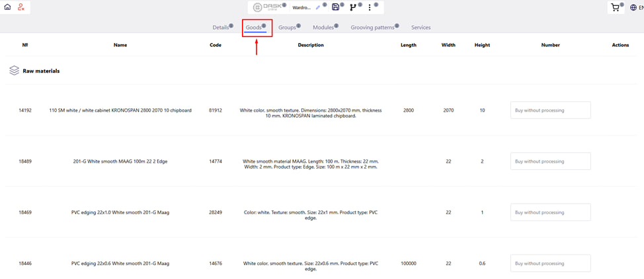This screenshot has width=644, height=279.
Task: Open the shopping cart
Action: [615, 8]
